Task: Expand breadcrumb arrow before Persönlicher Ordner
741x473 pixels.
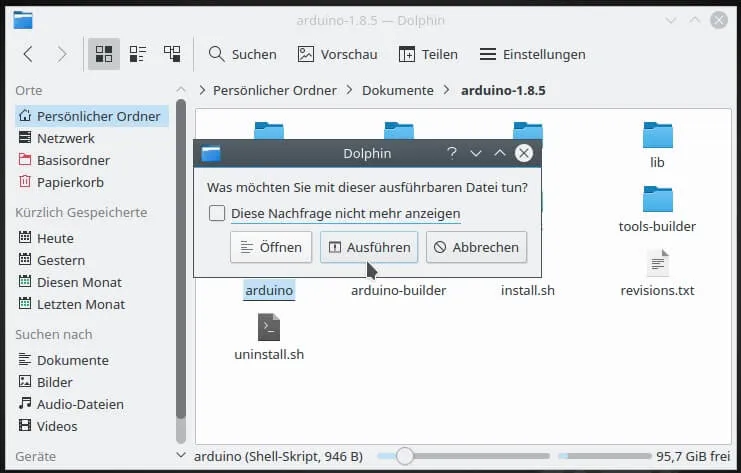Action: tap(203, 90)
